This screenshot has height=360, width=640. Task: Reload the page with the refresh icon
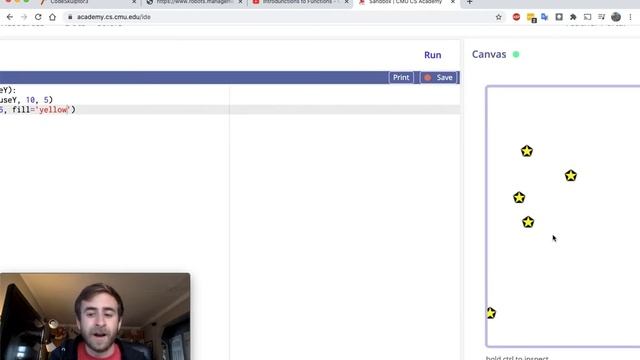coord(38,17)
